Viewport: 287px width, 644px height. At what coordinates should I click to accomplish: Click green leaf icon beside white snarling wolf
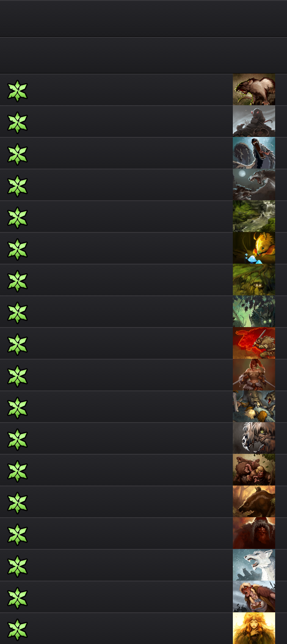click(x=17, y=566)
